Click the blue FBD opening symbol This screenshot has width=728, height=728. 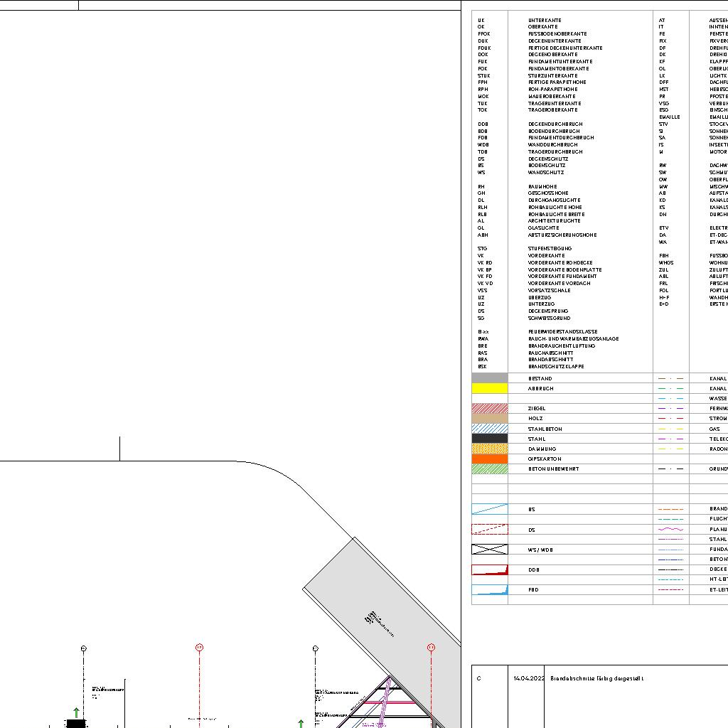click(x=490, y=589)
